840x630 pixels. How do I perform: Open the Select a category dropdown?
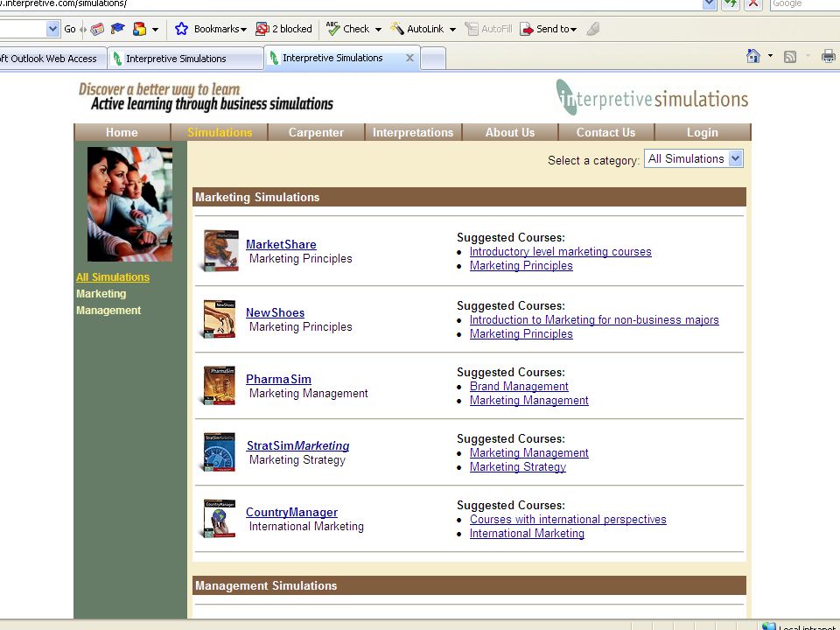693,158
